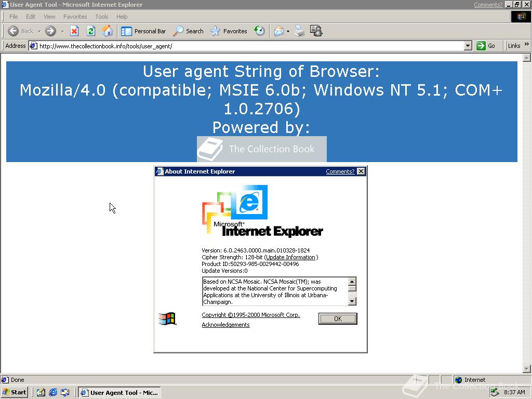This screenshot has width=532, height=399.
Task: Click into the Address URL field
Action: click(251, 46)
